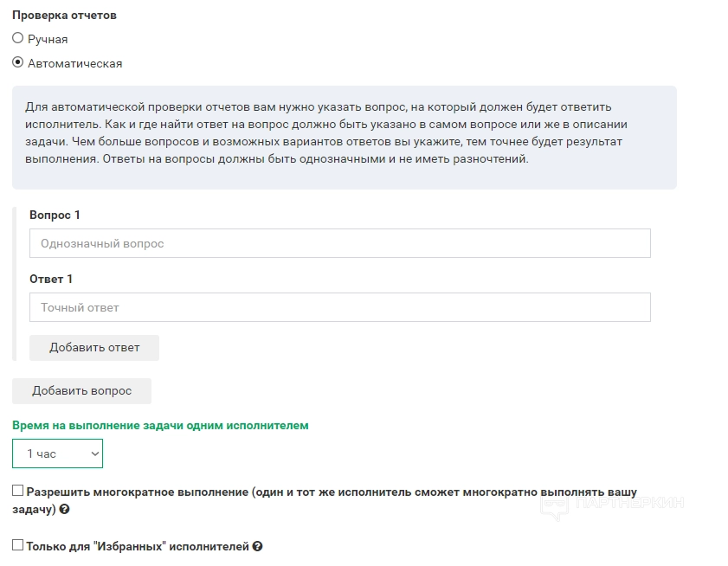The width and height of the screenshot is (728, 566).
Task: Open the "1 час" time dropdown
Action: coord(57,453)
